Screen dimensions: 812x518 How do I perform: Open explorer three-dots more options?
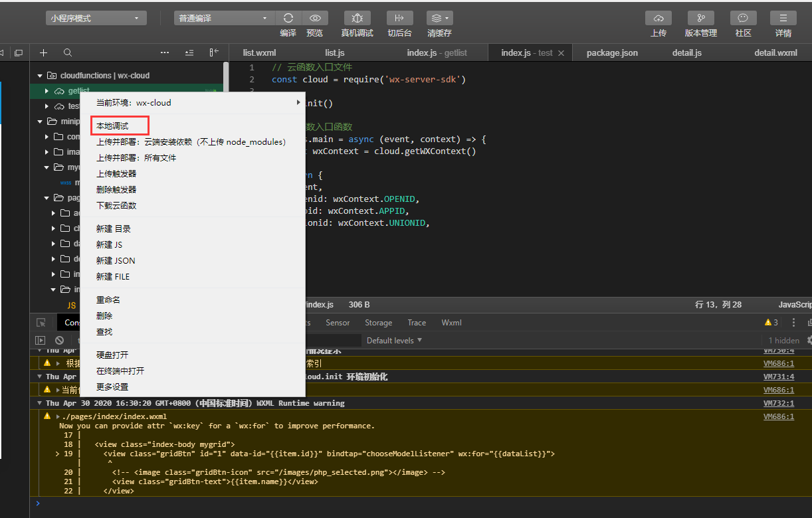[x=165, y=52]
